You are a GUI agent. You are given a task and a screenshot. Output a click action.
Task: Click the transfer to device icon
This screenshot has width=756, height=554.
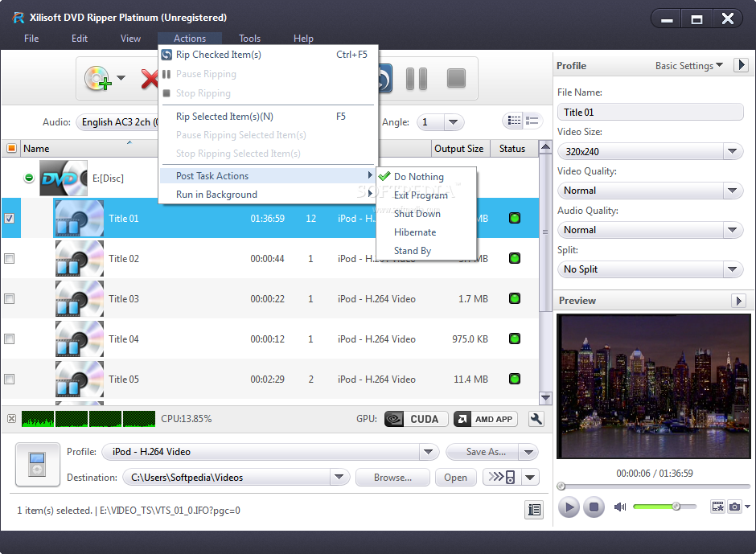(x=502, y=478)
